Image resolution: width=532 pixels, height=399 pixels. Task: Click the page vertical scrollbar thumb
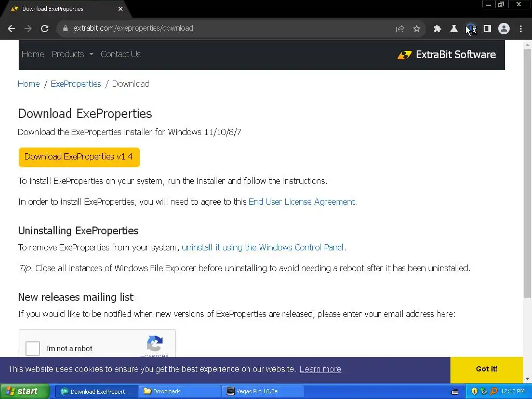[x=528, y=173]
